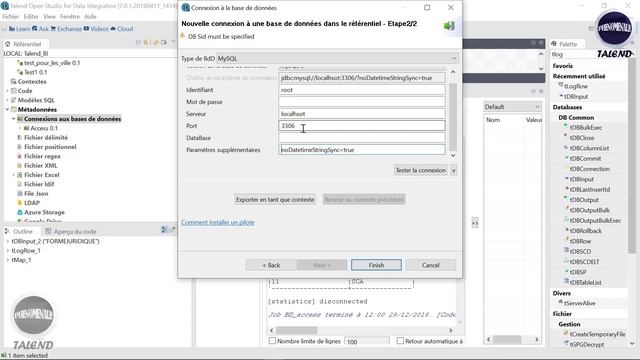
Task: Click the DataBase input field
Action: 362,138
